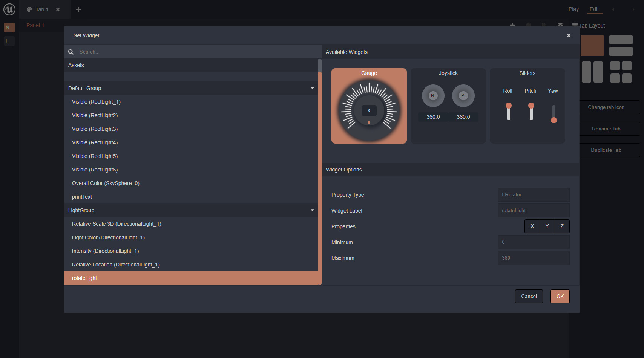The width and height of the screenshot is (644, 358).
Task: Click the palette icon on Tab 1
Action: click(x=29, y=9)
